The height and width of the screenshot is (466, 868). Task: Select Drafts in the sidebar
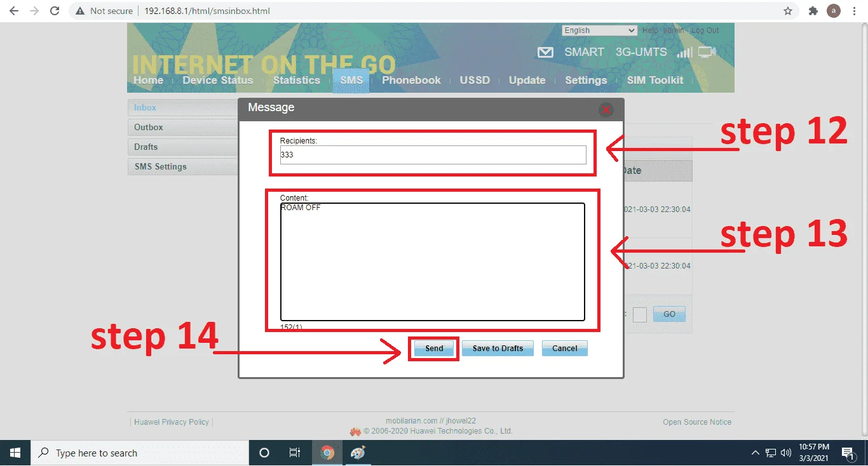183,147
